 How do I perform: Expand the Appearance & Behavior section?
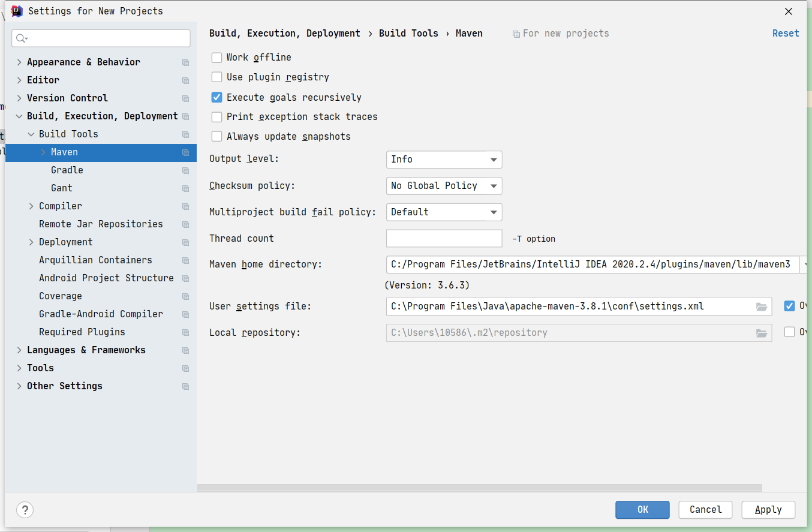20,62
